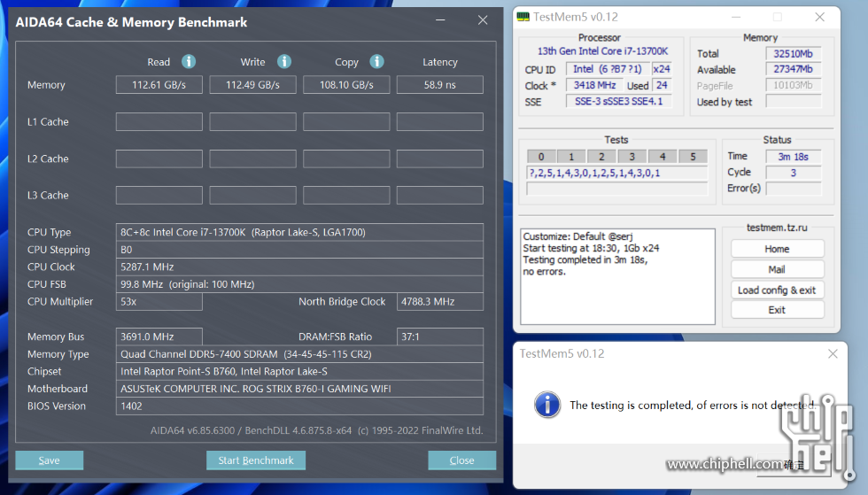Click the Memory Read value 112.61 GB/s

[x=159, y=85]
